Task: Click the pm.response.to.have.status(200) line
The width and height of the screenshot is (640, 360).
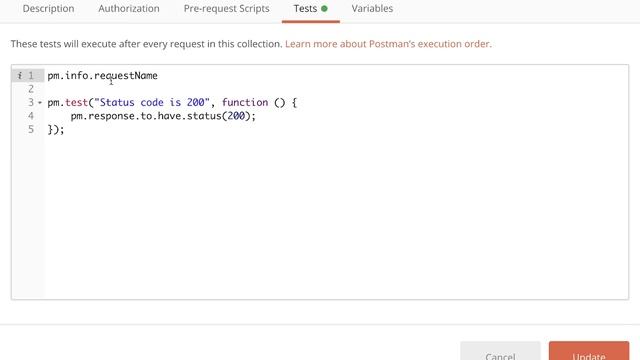Action: tap(163, 116)
